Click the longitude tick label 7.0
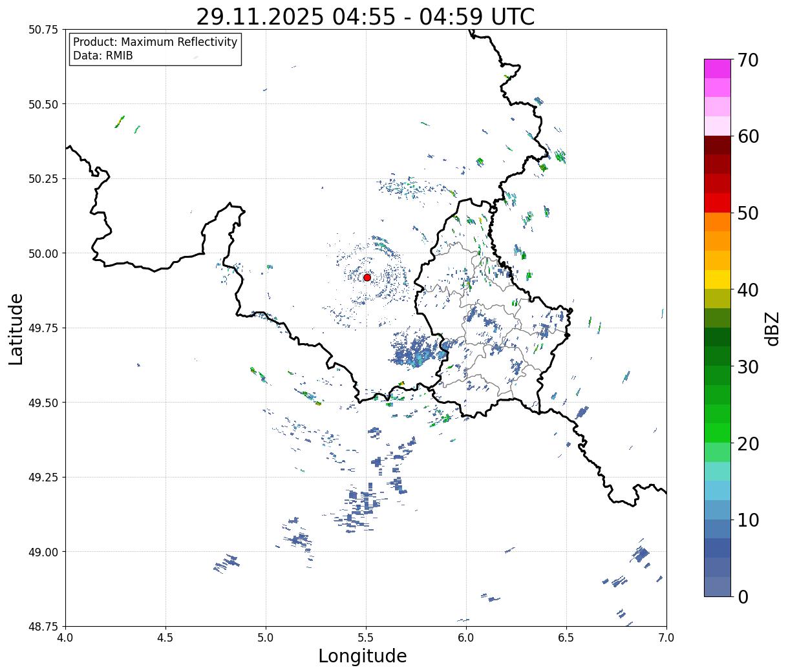Image resolution: width=788 pixels, height=672 pixels. tap(666, 638)
